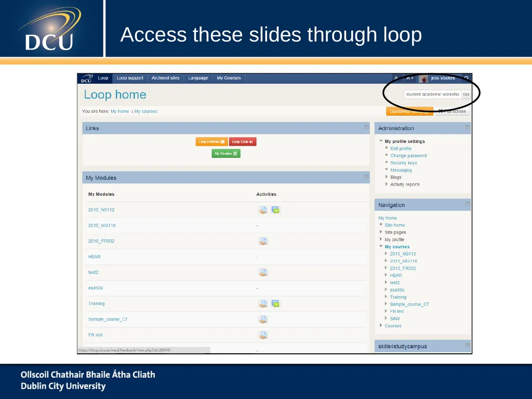The width and height of the screenshot is (532, 399).
Task: Click Security keys in Administration
Action: (x=403, y=163)
